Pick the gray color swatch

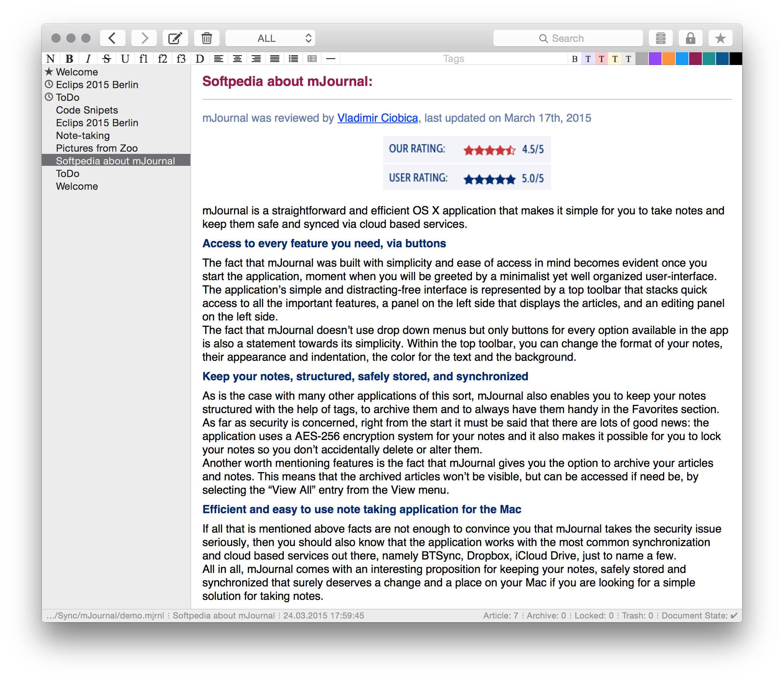tap(641, 59)
